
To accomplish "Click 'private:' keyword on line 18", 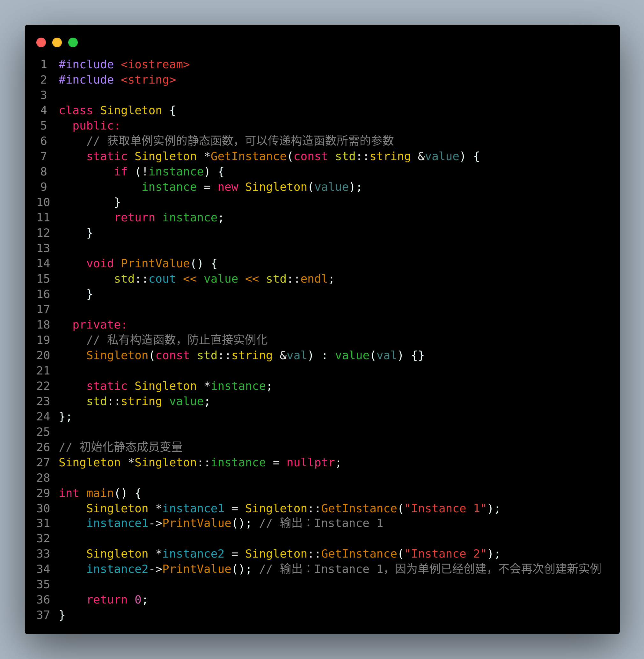I will 100,325.
